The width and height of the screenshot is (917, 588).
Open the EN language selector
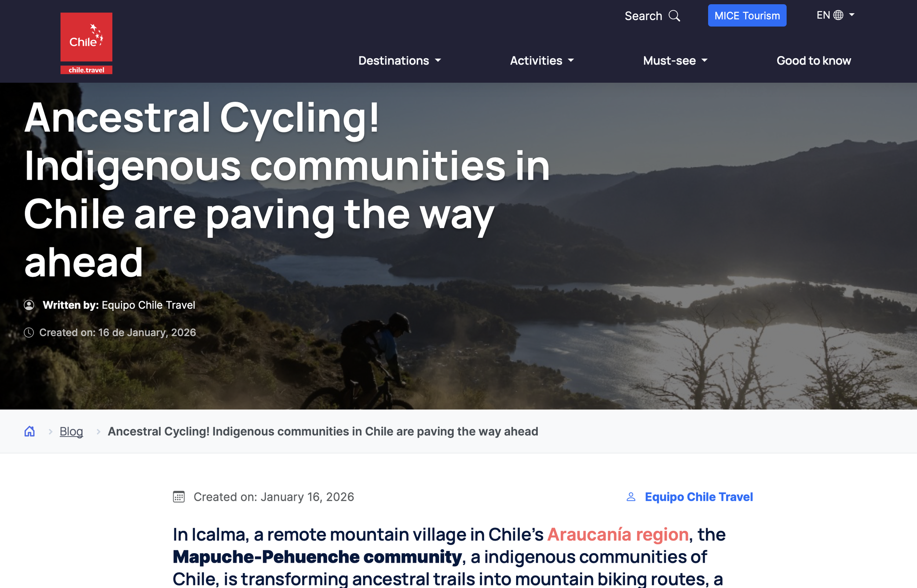click(835, 15)
